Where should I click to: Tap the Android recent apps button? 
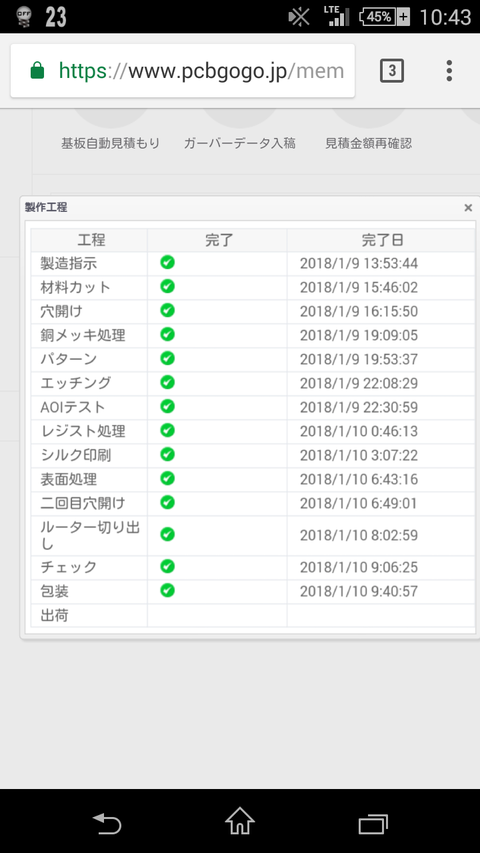click(x=373, y=824)
